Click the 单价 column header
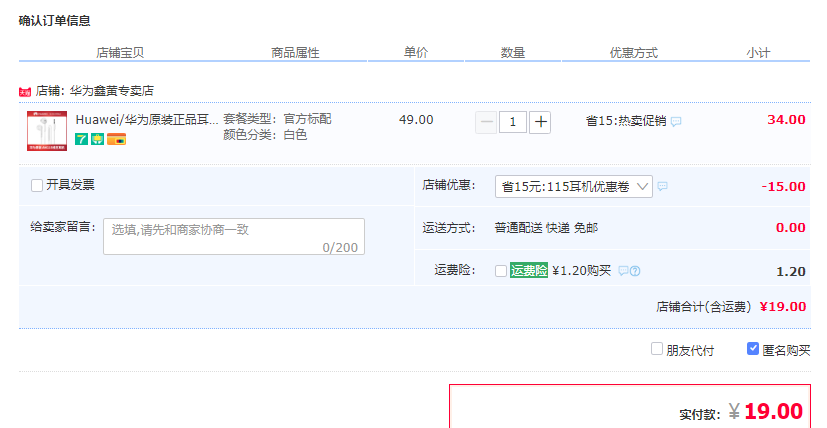Viewport: 827px width, 428px height. click(416, 52)
